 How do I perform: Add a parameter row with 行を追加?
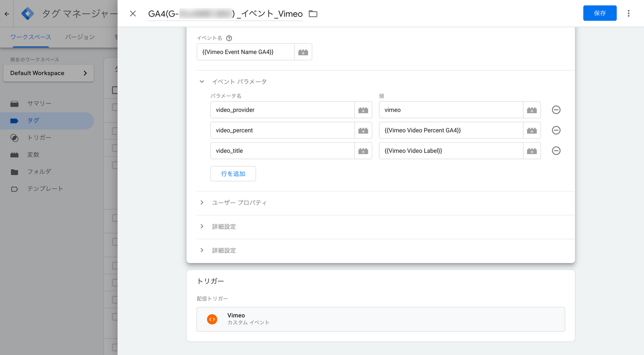(233, 174)
